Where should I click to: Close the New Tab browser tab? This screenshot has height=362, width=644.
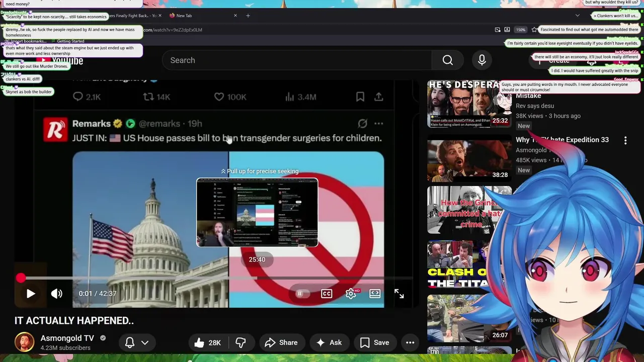tap(235, 16)
